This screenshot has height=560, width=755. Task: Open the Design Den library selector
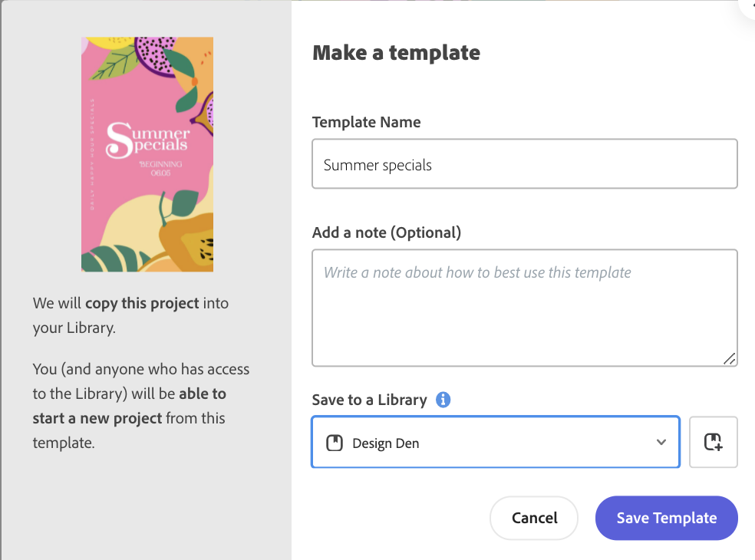495,442
